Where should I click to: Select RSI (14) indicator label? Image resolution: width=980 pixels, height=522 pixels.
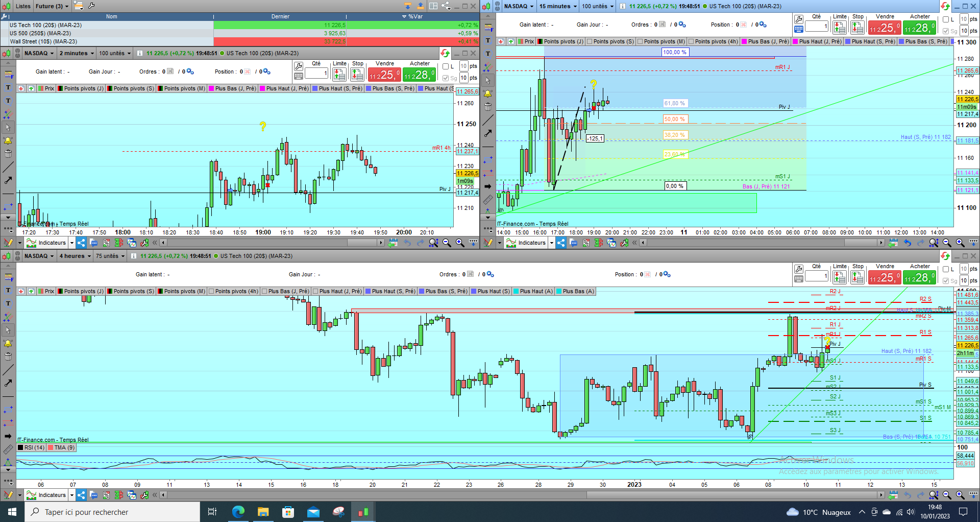[32, 447]
